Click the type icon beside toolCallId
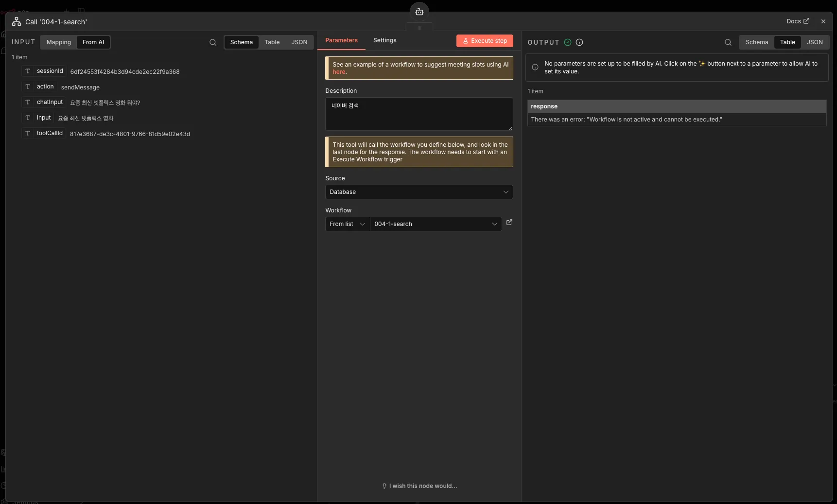This screenshot has height=504, width=837. pyautogui.click(x=28, y=133)
